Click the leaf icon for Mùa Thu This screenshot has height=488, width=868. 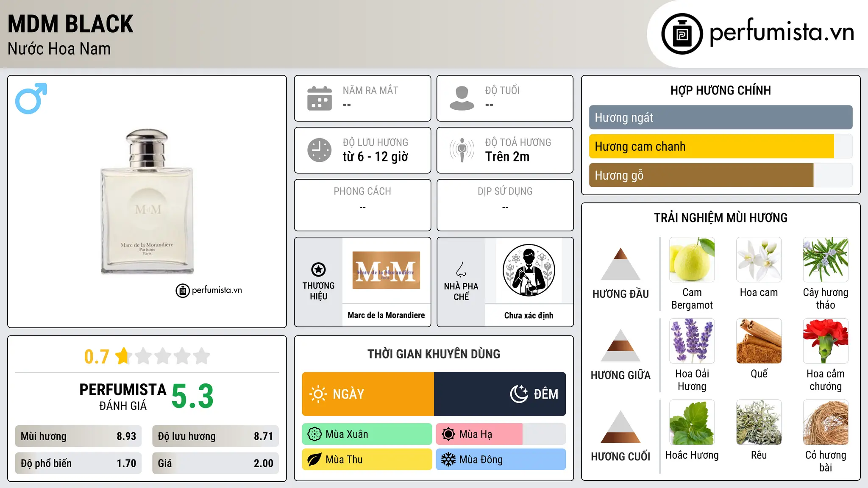click(x=314, y=460)
